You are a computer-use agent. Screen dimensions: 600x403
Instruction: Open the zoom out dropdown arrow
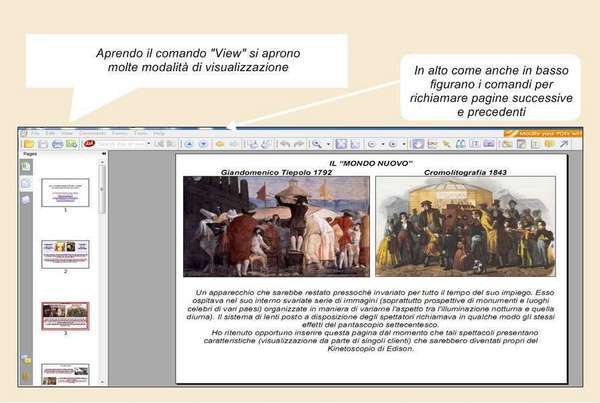pos(383,144)
